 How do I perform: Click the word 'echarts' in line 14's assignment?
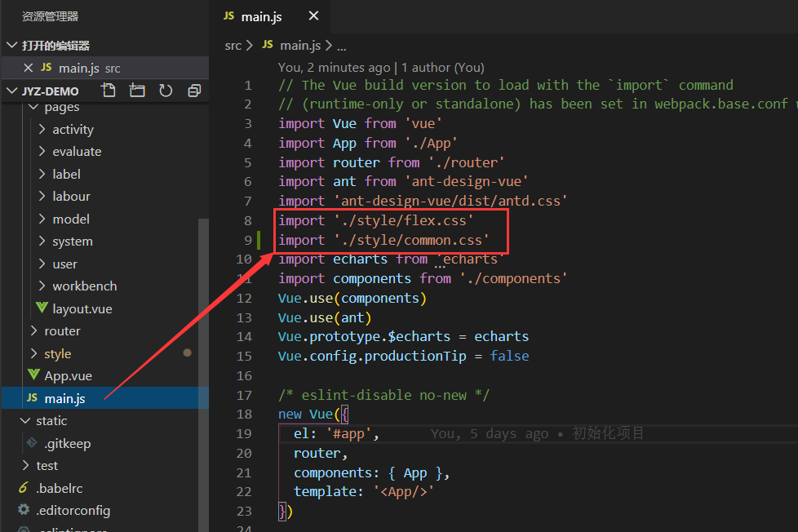(501, 336)
